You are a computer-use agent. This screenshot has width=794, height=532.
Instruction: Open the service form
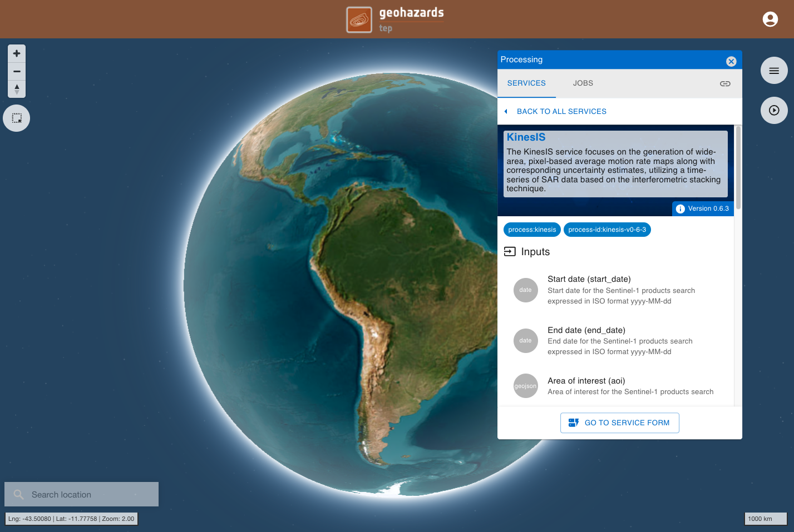click(x=620, y=423)
